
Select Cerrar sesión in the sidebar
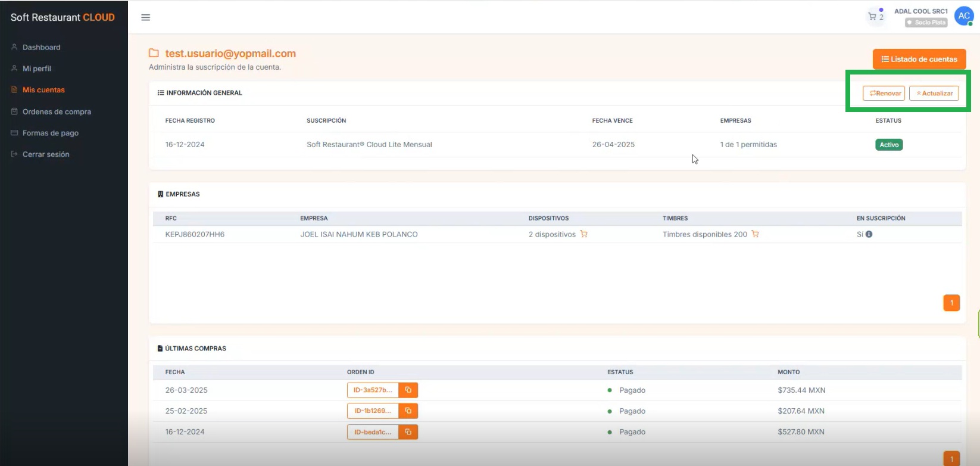46,154
